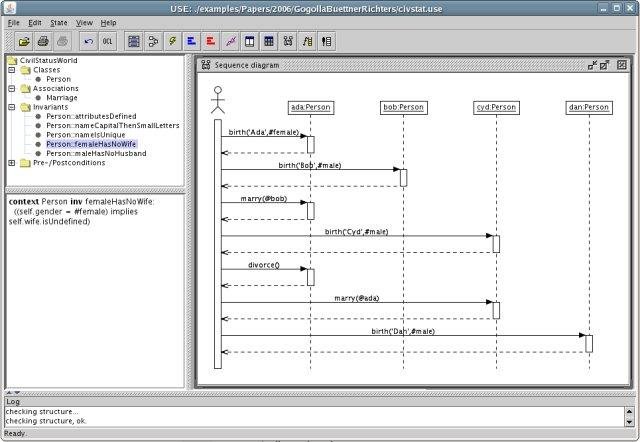
Task: Click the divorce() message label
Action: [x=264, y=265]
